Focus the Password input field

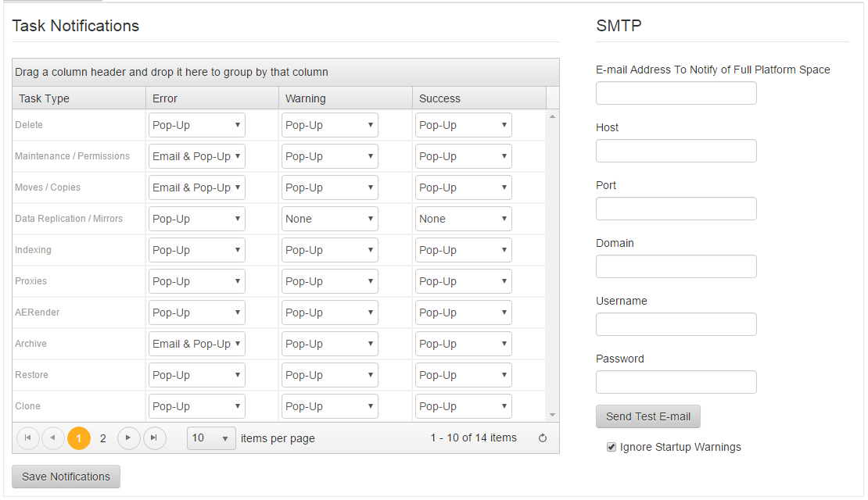click(x=676, y=382)
